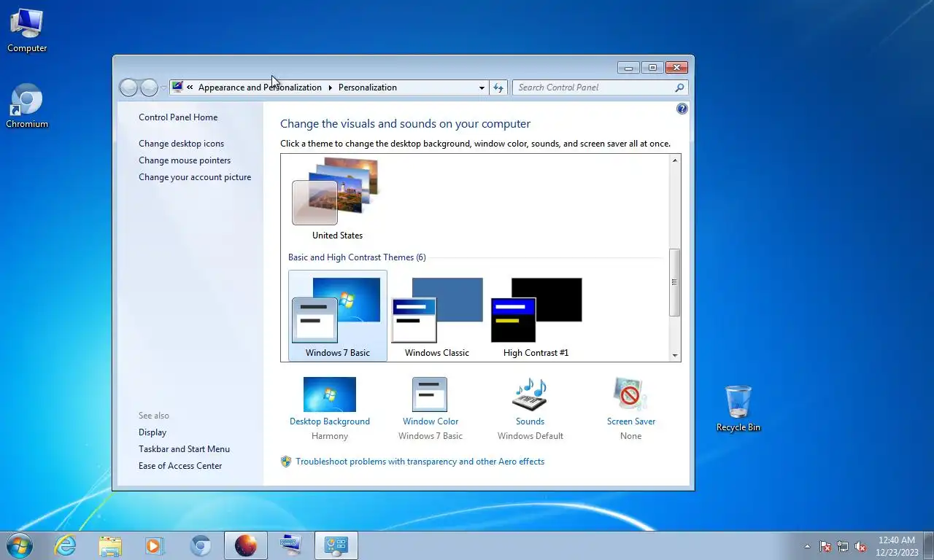The image size is (934, 560).
Task: Open the Desktop Background icon
Action: (330, 394)
